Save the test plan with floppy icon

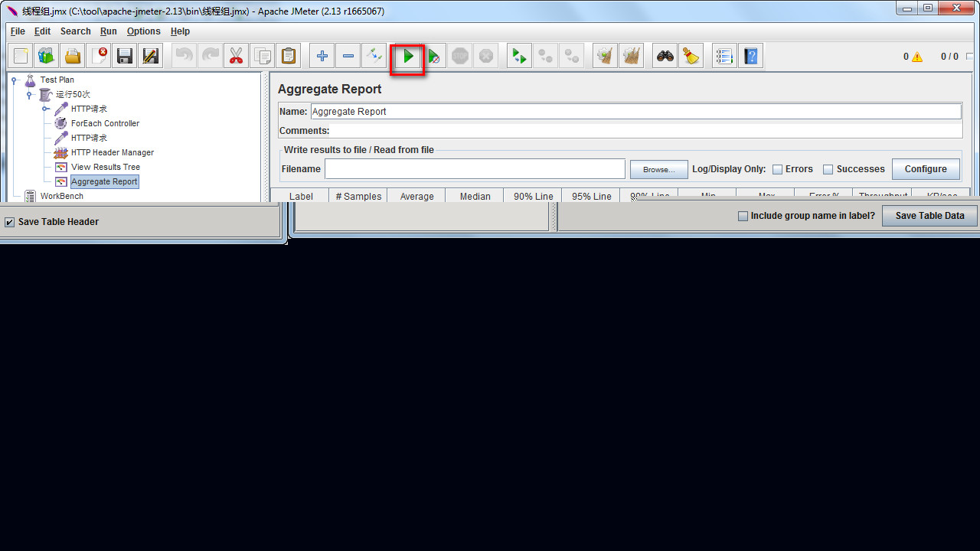125,56
